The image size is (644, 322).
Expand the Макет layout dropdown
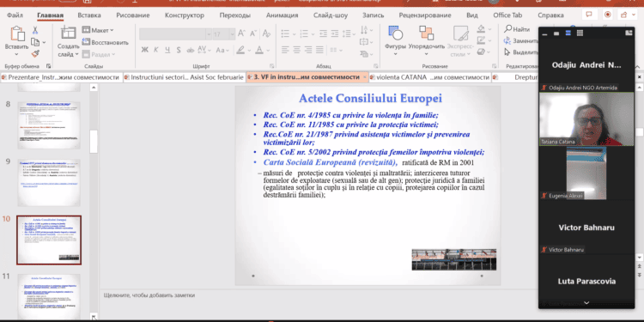[98, 30]
